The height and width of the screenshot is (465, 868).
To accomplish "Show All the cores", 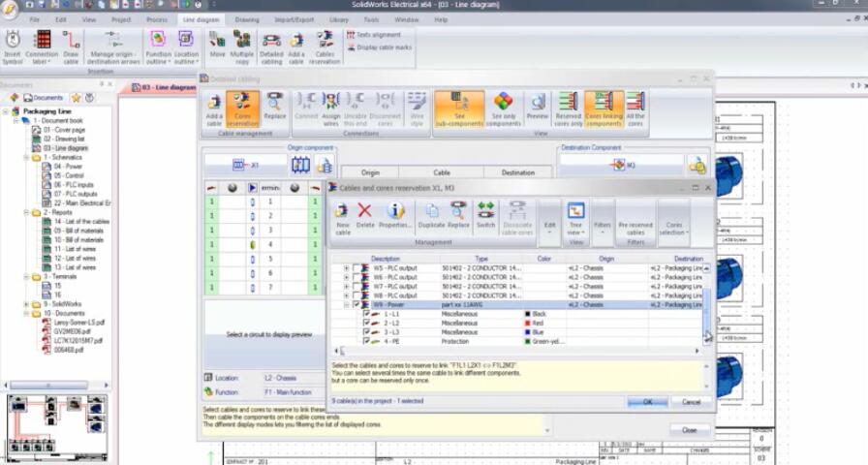I will pos(635,109).
